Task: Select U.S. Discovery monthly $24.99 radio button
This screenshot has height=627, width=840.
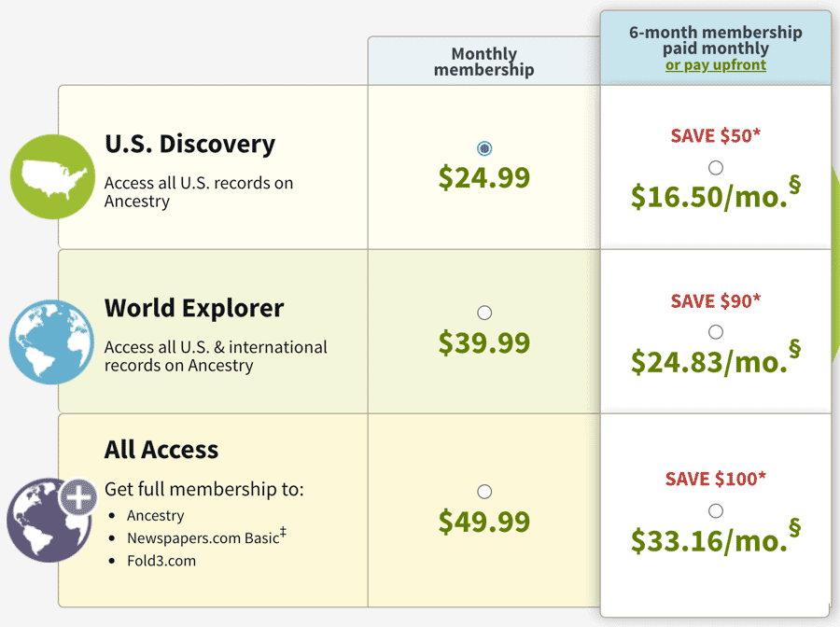Action: [484, 148]
